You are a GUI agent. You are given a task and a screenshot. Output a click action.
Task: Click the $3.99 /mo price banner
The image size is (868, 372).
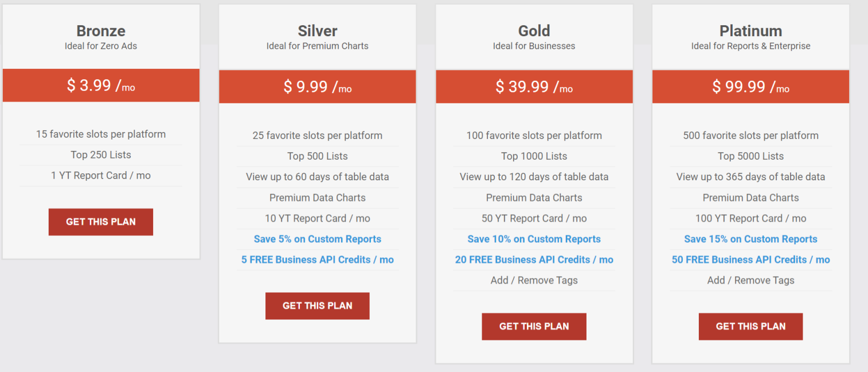coord(101,86)
